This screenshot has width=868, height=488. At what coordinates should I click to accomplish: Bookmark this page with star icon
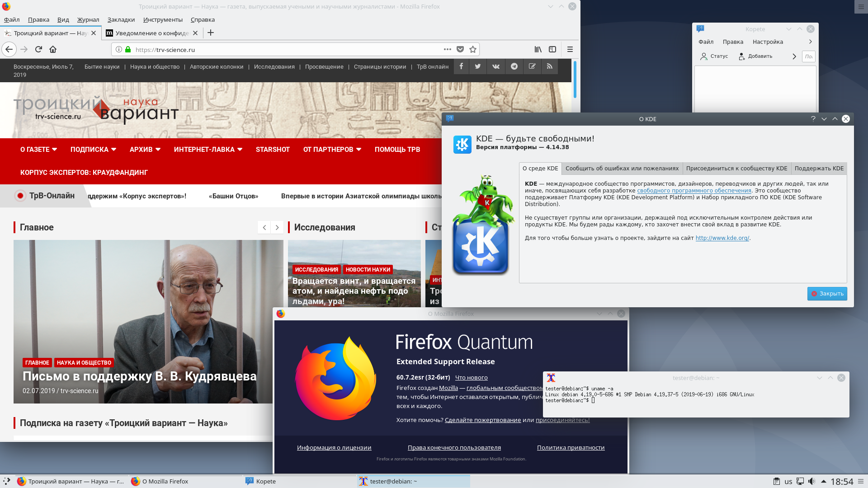(x=473, y=49)
